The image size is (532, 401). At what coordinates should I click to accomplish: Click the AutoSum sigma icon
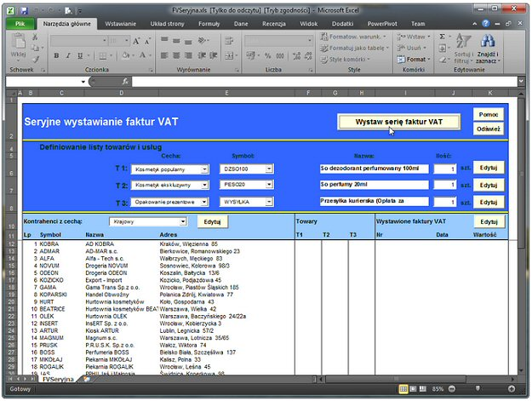(x=443, y=37)
